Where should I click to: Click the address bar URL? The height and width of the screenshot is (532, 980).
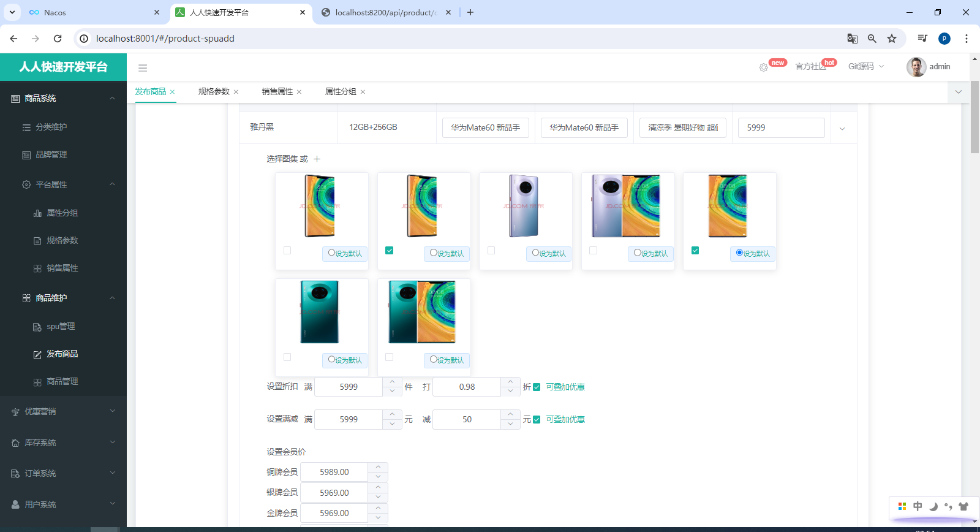[x=165, y=39]
